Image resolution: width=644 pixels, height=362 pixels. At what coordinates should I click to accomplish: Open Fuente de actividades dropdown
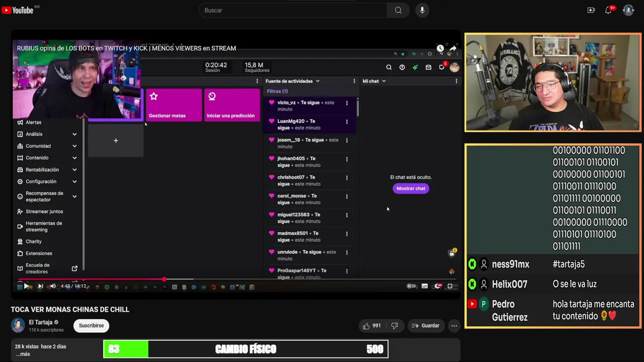pyautogui.click(x=293, y=81)
